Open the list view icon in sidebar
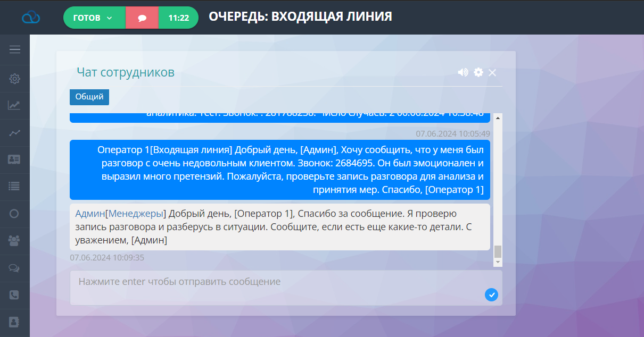This screenshot has width=644, height=337. point(14,186)
